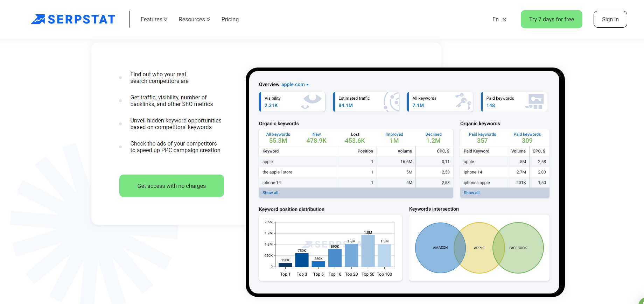The height and width of the screenshot is (304, 644).
Task: Click Get access with no charges
Action: click(x=171, y=186)
